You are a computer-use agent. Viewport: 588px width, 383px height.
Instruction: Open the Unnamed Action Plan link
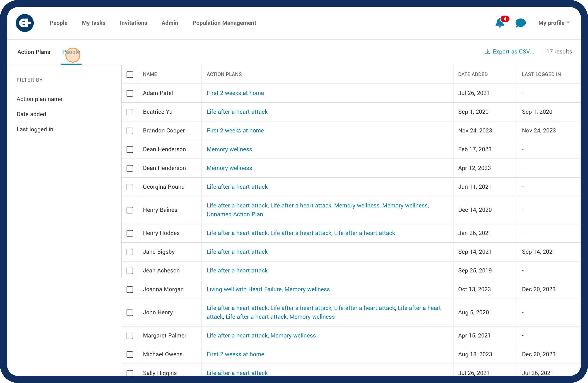pos(235,214)
